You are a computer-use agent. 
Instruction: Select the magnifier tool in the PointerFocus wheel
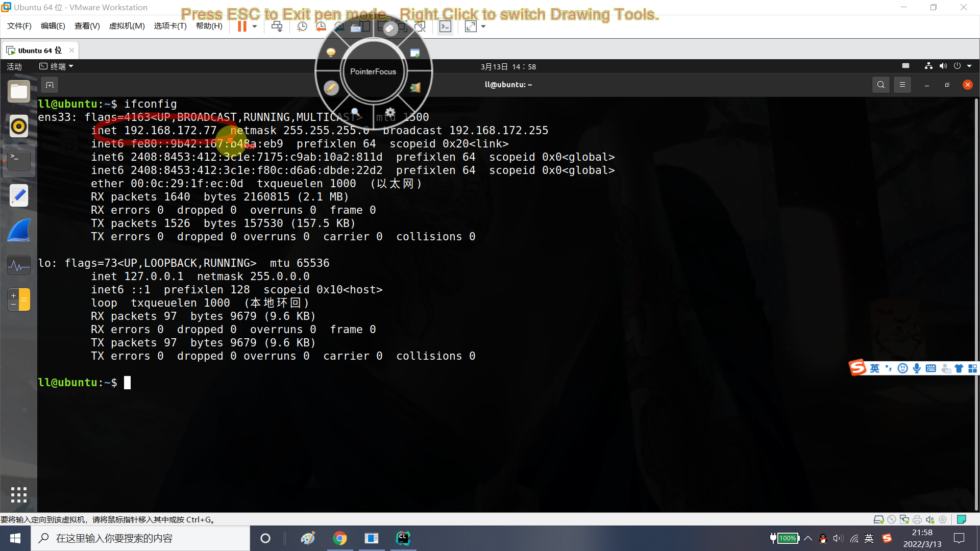(355, 111)
